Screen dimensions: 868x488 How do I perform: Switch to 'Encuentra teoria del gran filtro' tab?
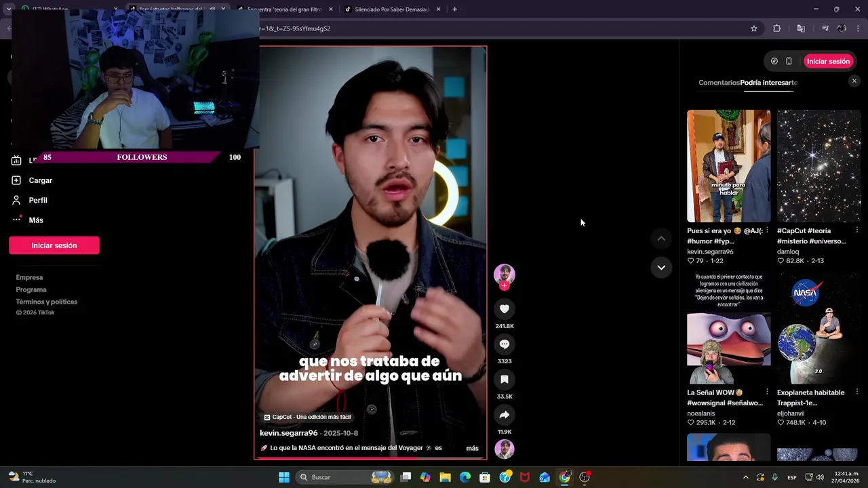pos(285,9)
